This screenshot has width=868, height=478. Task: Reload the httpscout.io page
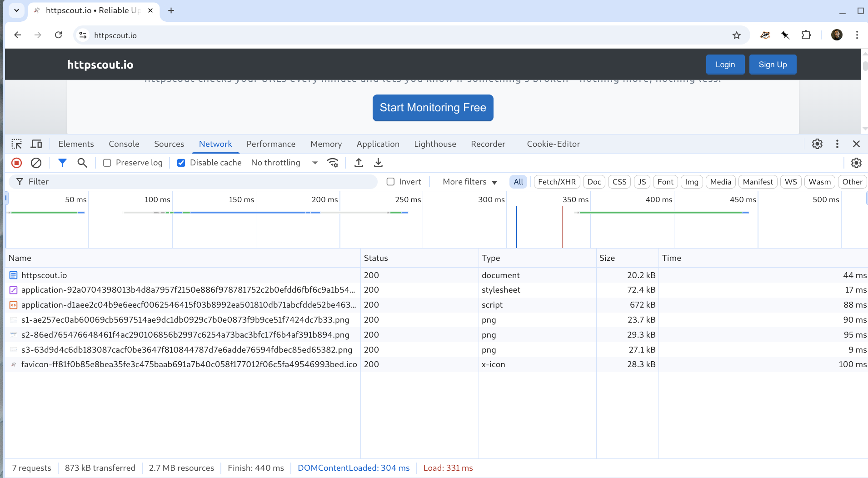[x=58, y=35]
